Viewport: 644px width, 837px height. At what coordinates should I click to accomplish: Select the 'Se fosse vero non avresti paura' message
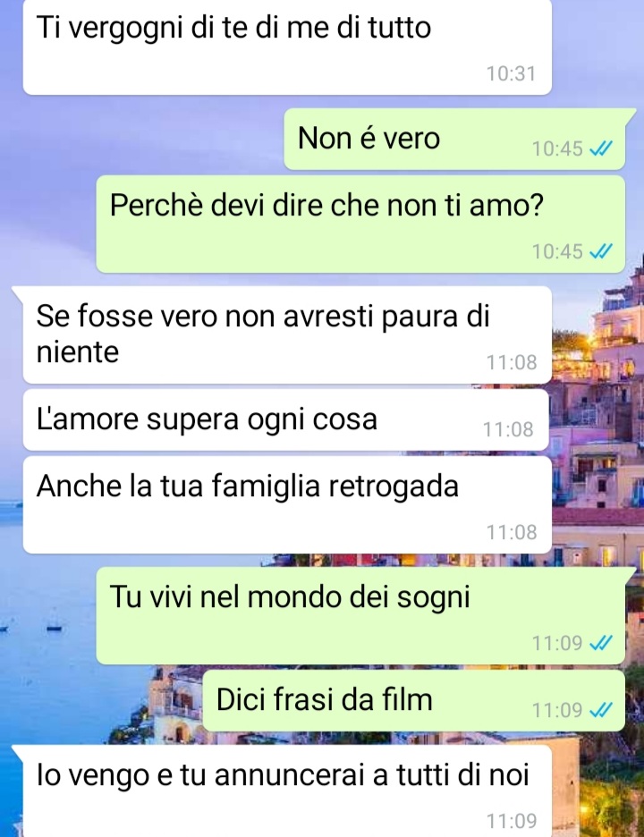click(x=287, y=334)
